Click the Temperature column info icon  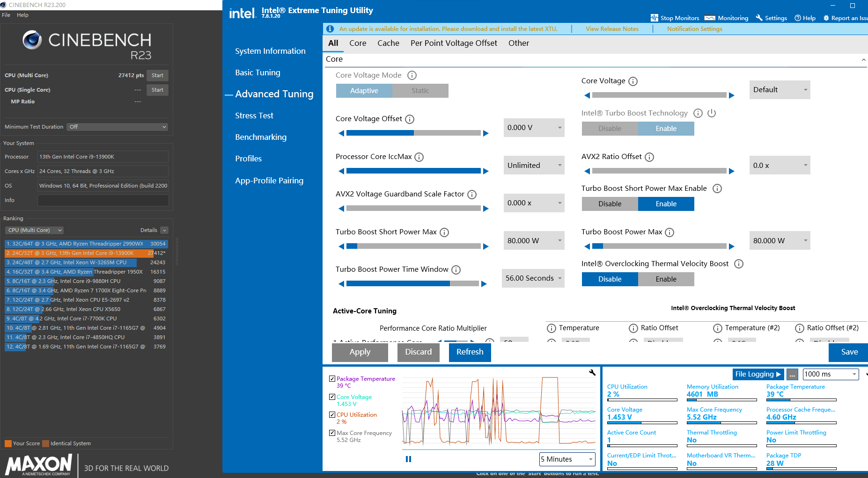tap(552, 328)
